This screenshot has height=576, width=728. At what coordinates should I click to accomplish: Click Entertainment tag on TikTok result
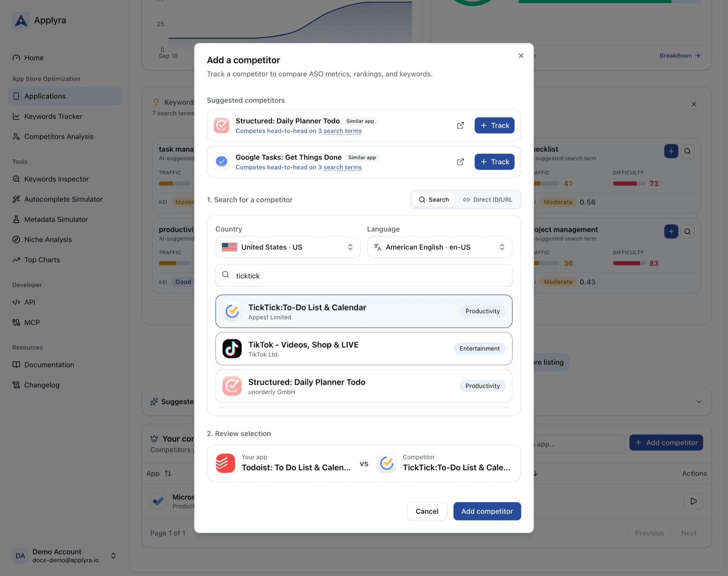[x=480, y=349]
